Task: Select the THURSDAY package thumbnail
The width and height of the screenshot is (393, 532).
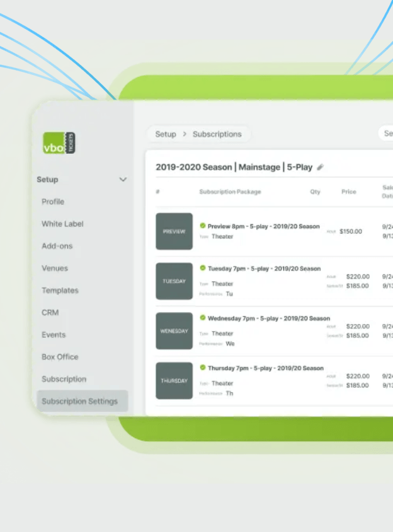Action: (174, 381)
